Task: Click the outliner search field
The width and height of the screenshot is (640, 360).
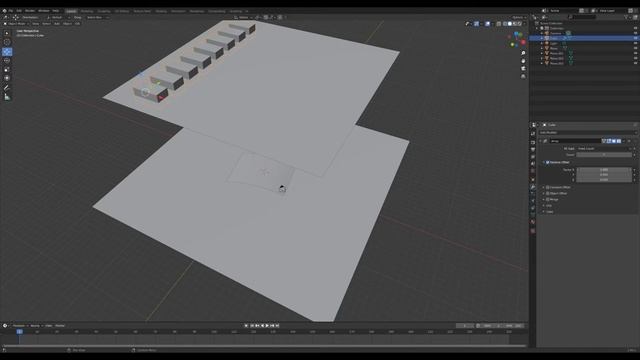Action: tap(583, 17)
